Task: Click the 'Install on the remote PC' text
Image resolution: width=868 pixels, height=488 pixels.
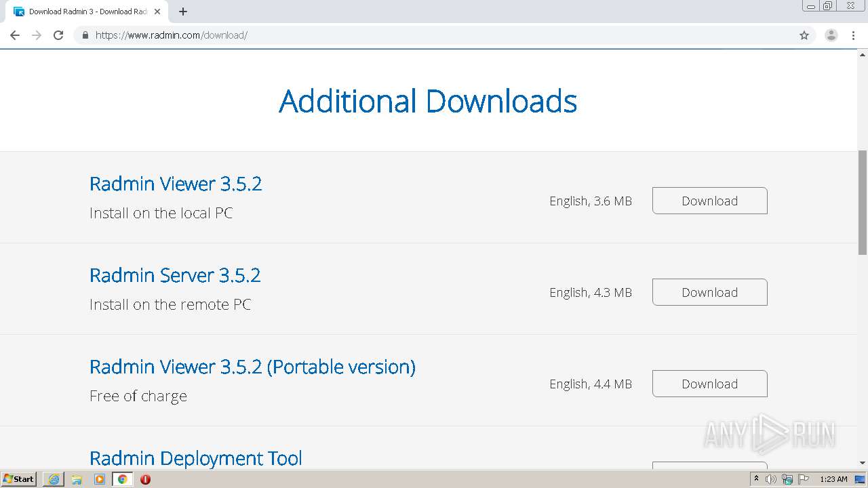Action: [170, 304]
